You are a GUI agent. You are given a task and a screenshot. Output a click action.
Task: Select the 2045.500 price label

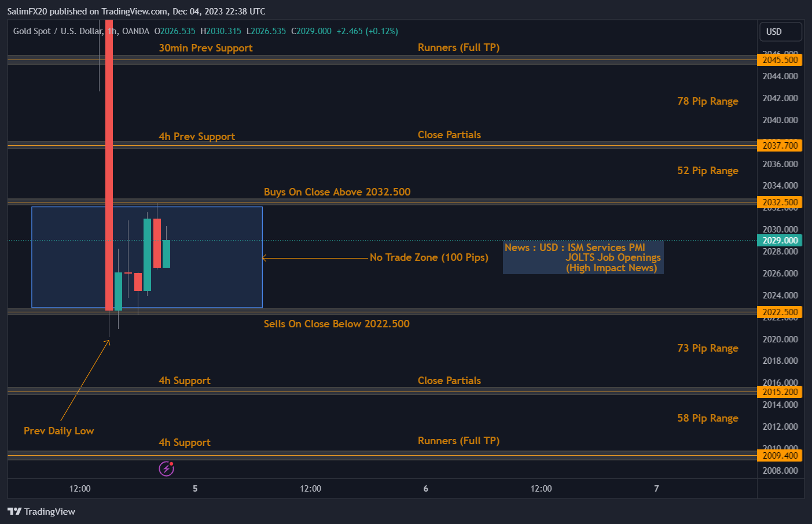click(x=780, y=60)
